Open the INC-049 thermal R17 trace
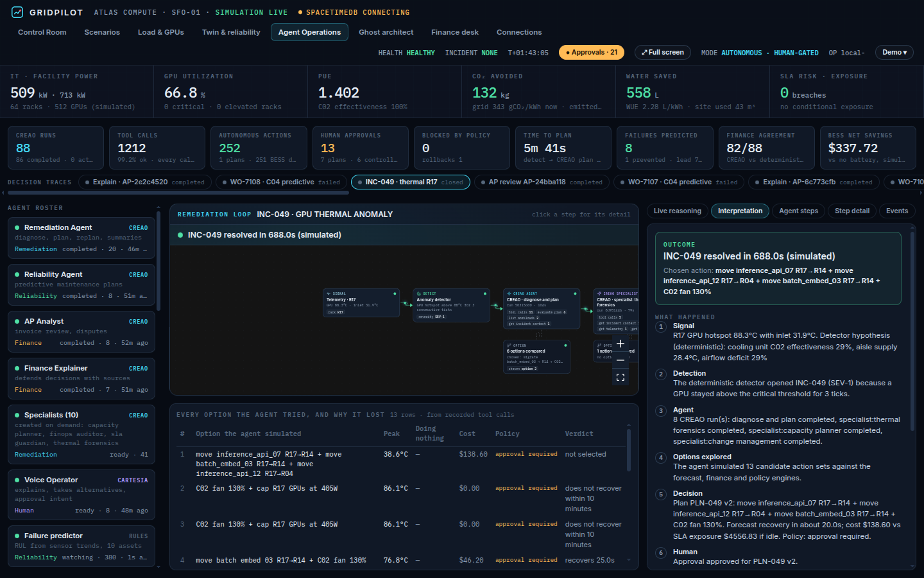Viewport: 924px width, 578px height. (411, 182)
